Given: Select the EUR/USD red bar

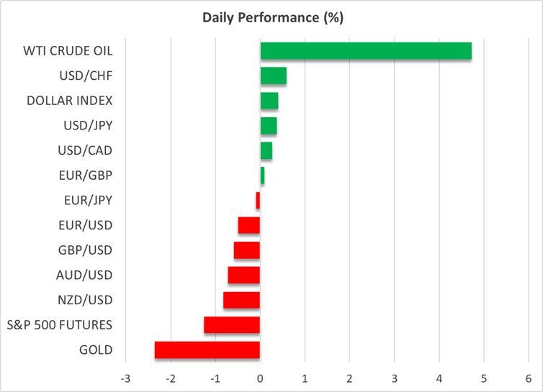Looking at the screenshot, I should tap(248, 225).
